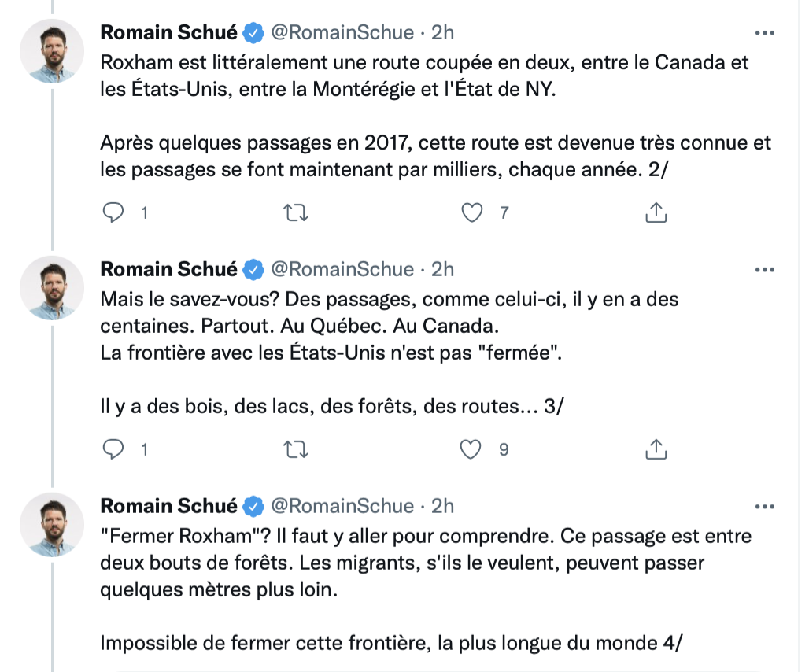Share the "Mais le savez-vous?" tweet
Viewport: 809px width, 672px height.
(656, 449)
